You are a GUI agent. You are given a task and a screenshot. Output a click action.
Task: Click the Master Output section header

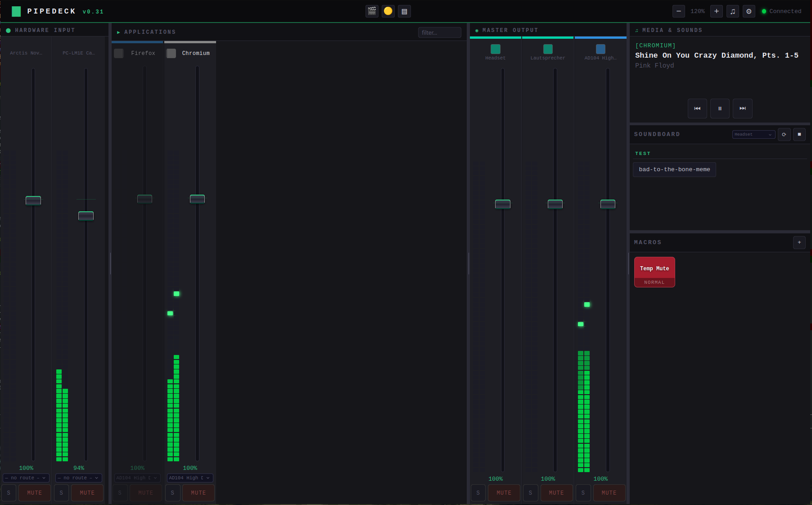[x=510, y=30]
